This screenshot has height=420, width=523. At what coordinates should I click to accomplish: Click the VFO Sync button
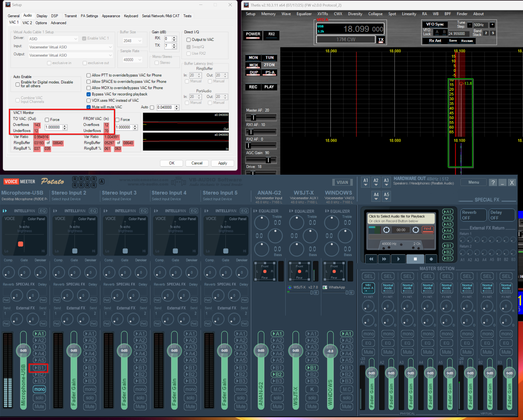[x=435, y=24]
